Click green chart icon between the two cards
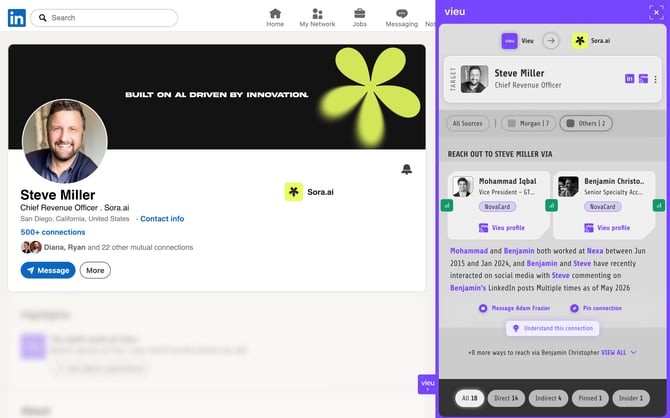 pos(552,206)
